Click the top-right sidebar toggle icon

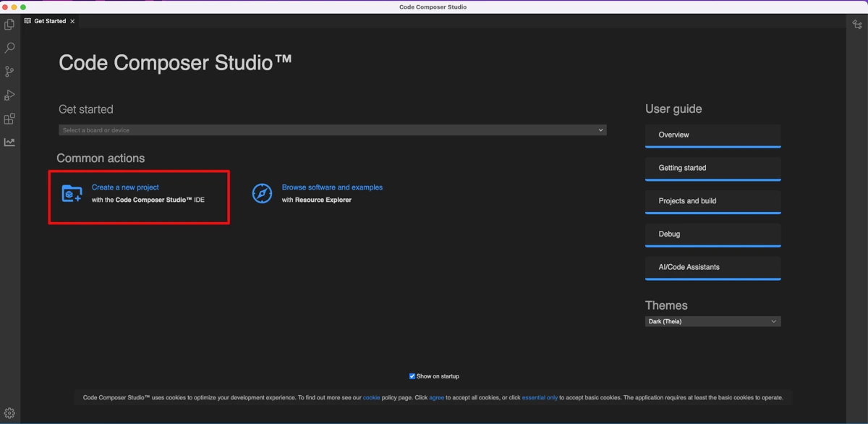click(857, 25)
